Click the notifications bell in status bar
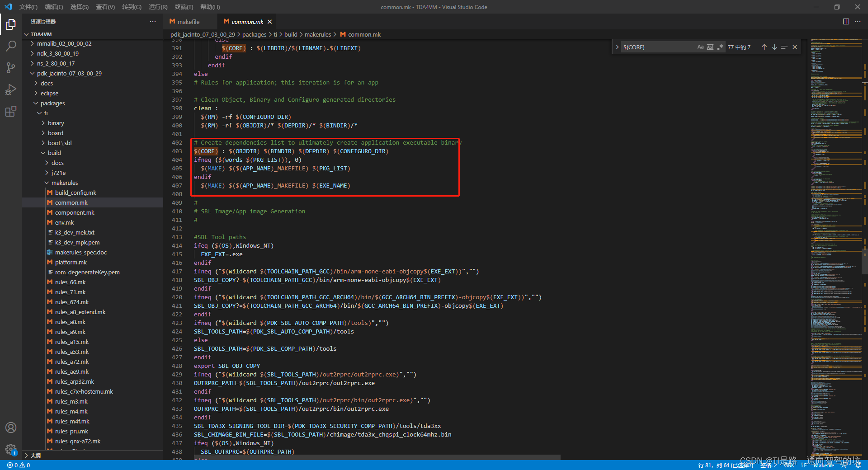 (x=858, y=465)
